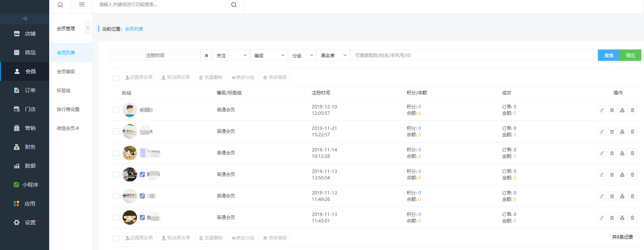The height and width of the screenshot is (250, 644).
Task: Click the green 导出 export button
Action: (x=630, y=56)
